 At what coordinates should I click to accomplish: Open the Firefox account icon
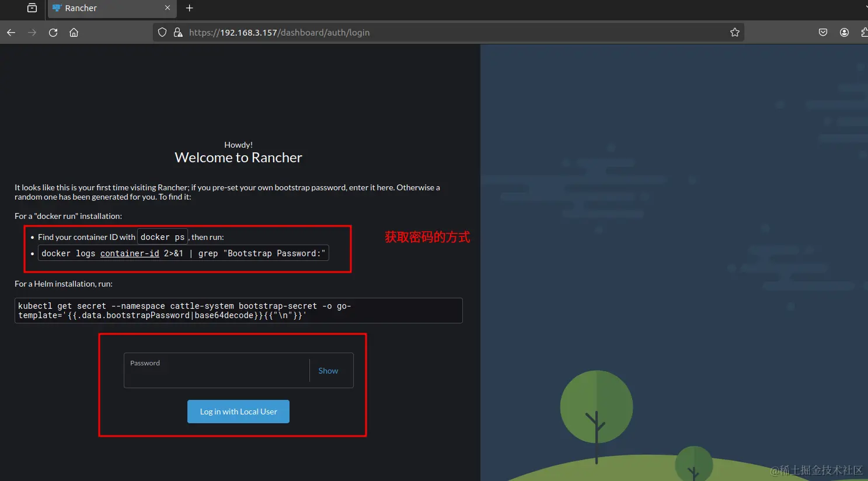pyautogui.click(x=844, y=33)
